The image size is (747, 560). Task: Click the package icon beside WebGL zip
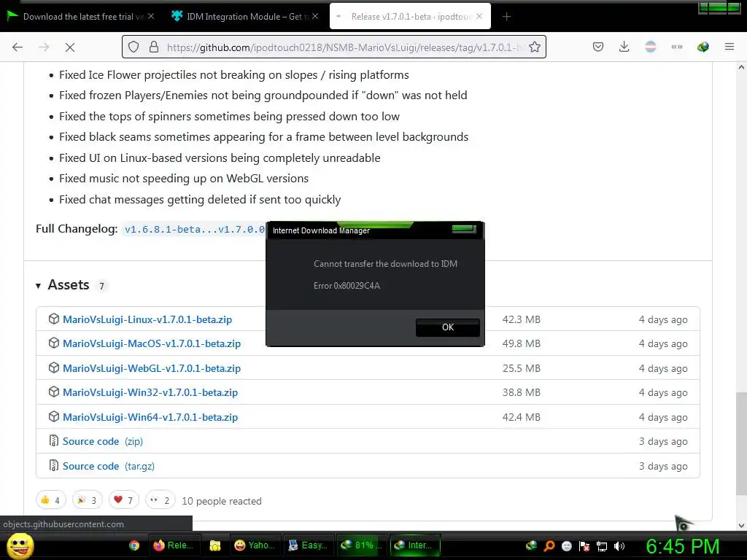click(54, 367)
